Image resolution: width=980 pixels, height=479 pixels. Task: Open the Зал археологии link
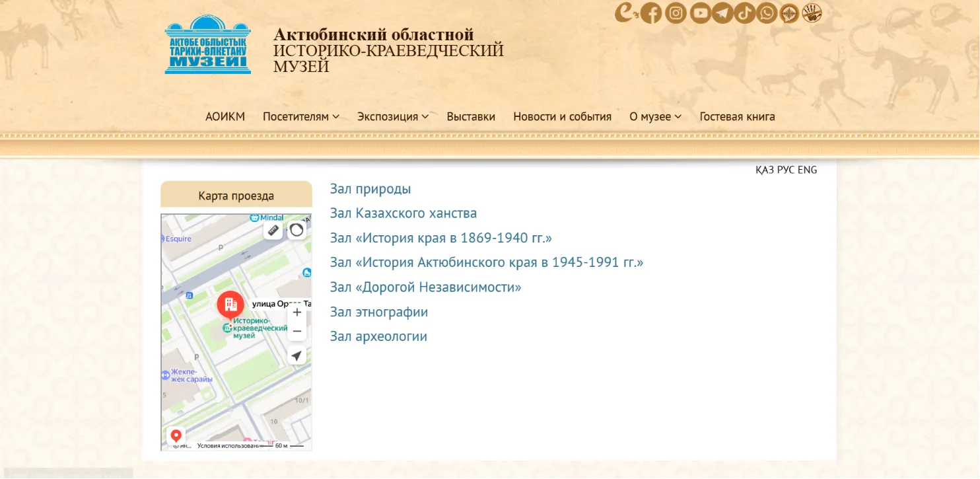[378, 336]
